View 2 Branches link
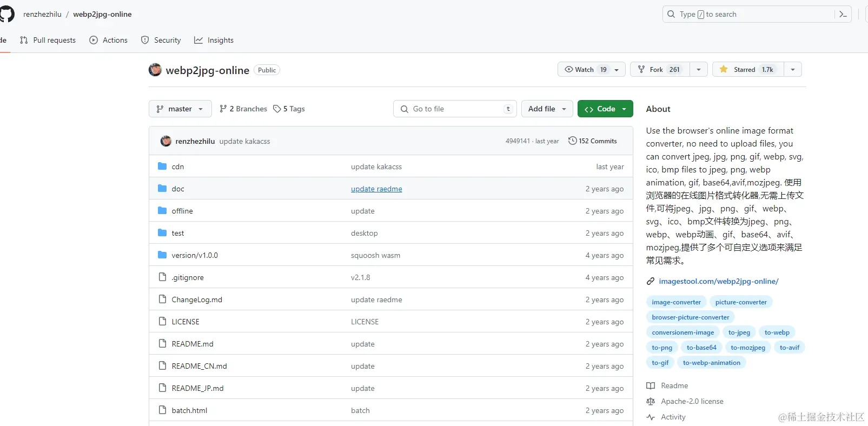868x426 pixels. (x=243, y=109)
